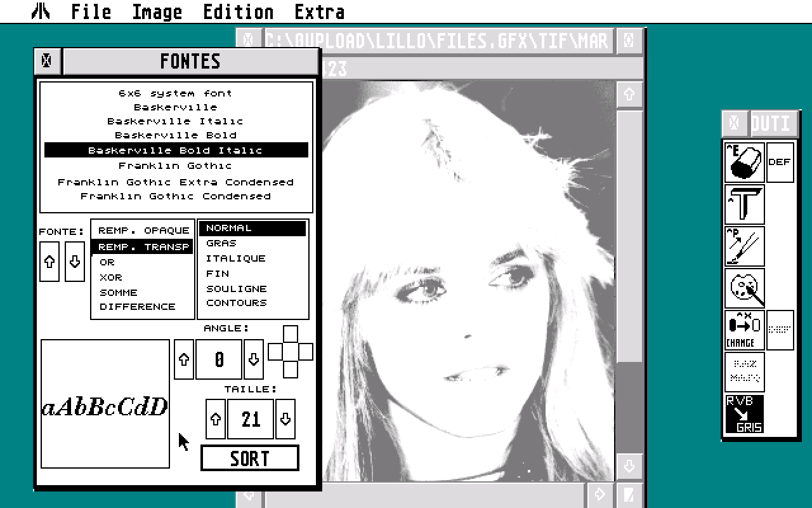Choose Baskerville Italic from font list

[176, 121]
